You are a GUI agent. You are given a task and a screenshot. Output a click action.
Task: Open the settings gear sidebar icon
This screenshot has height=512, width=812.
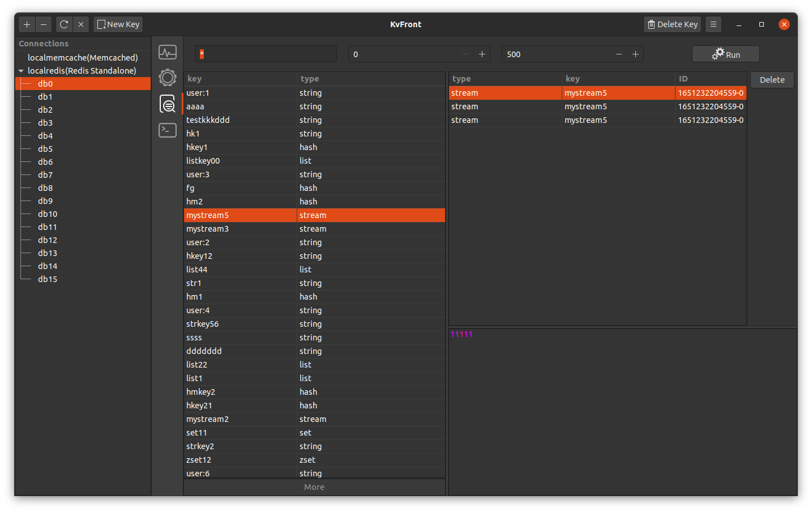pyautogui.click(x=168, y=78)
